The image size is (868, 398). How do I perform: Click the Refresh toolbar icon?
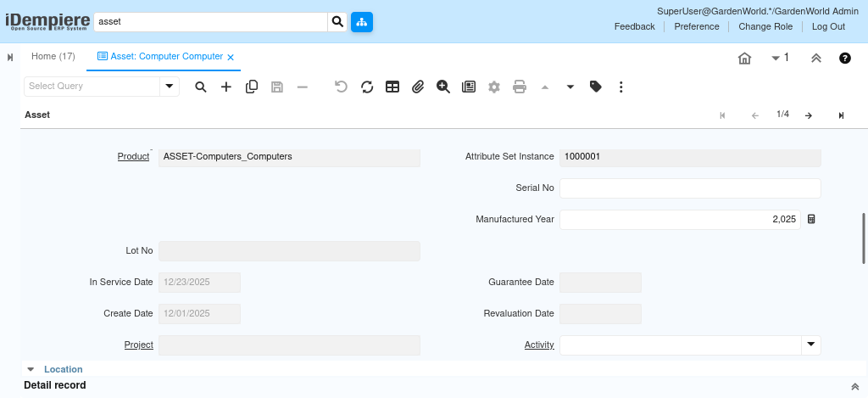(367, 87)
